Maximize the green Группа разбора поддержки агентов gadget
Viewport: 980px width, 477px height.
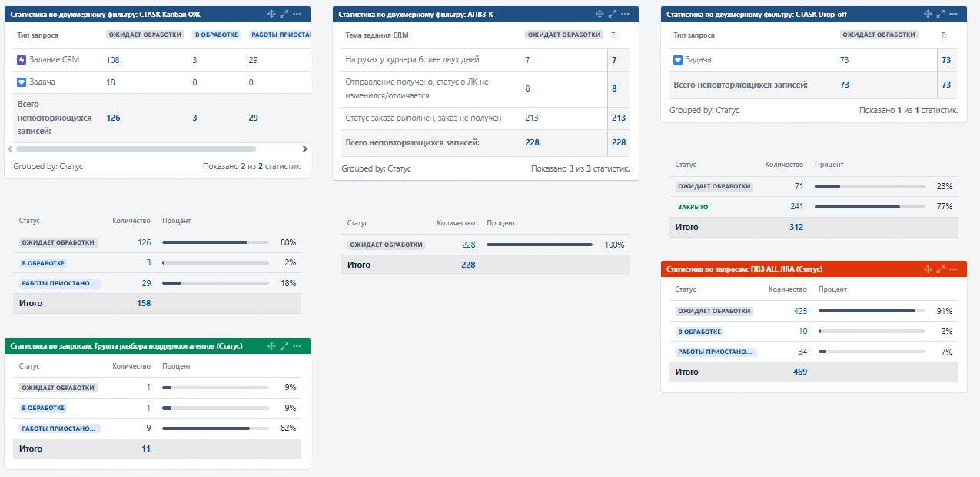pyautogui.click(x=284, y=346)
